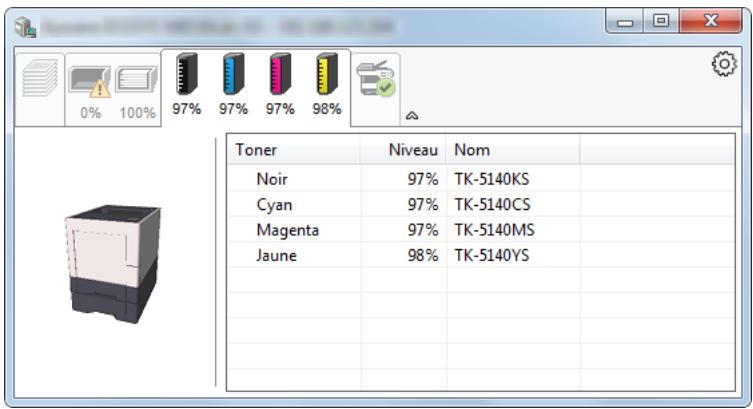Click the full paper tray icon at 100%

[137, 79]
